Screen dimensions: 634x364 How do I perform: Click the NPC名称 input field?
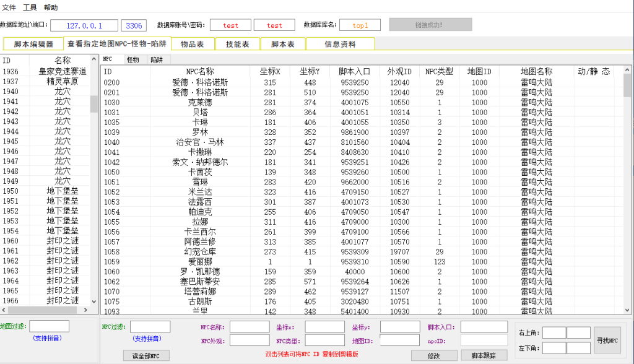250,327
